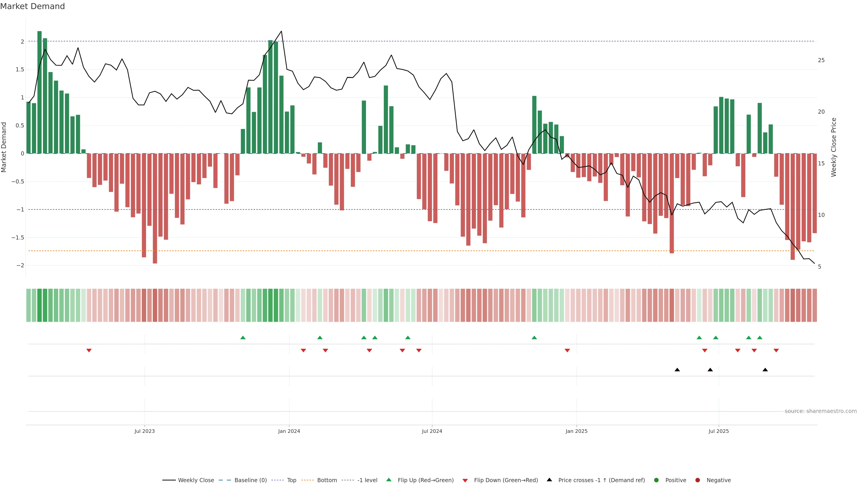
Task: Click the source sharemaestro.com text
Action: point(821,411)
